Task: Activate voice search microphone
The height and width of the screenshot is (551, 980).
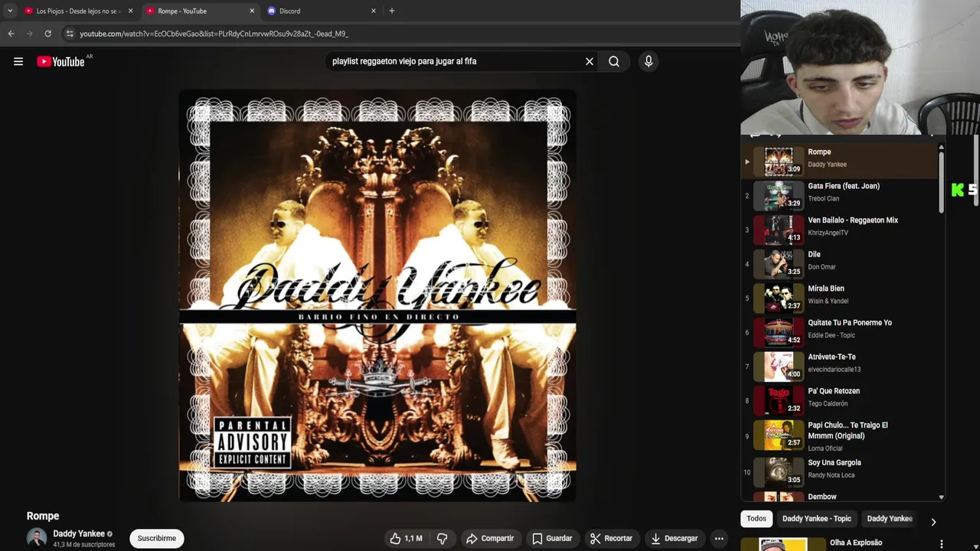Action: pyautogui.click(x=648, y=61)
